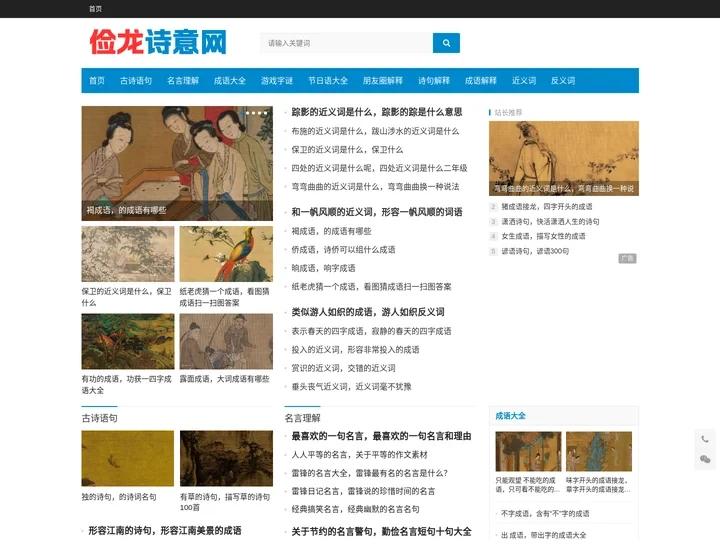Open article 侨成语，诗侨可以组什么成语
Image resolution: width=720 pixels, height=540 pixels.
click(343, 250)
